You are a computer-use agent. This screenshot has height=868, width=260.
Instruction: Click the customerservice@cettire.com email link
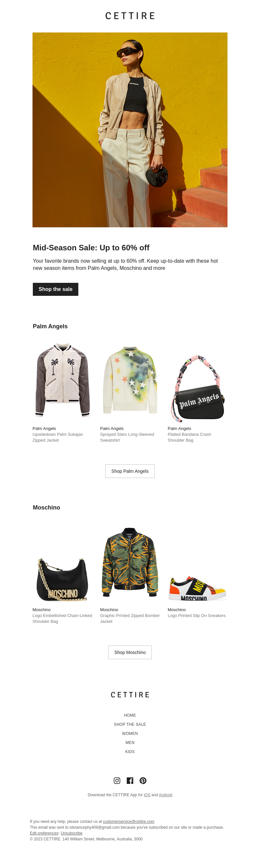tap(128, 822)
